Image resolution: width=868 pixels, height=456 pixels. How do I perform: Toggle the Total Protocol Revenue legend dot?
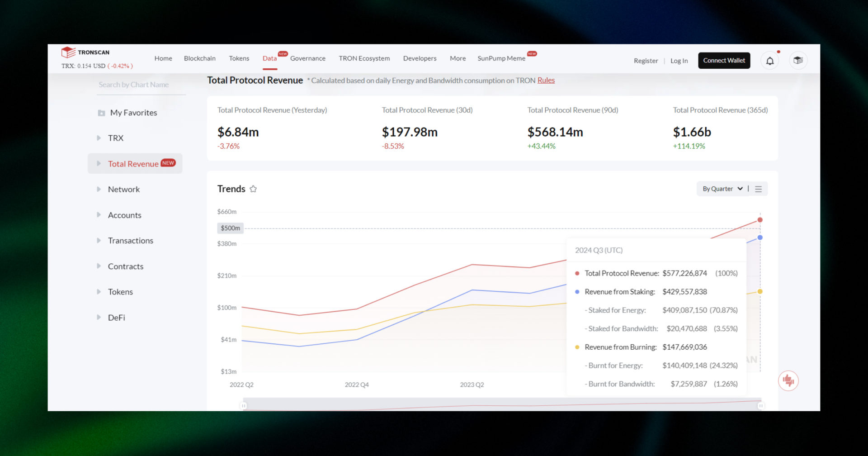click(576, 273)
